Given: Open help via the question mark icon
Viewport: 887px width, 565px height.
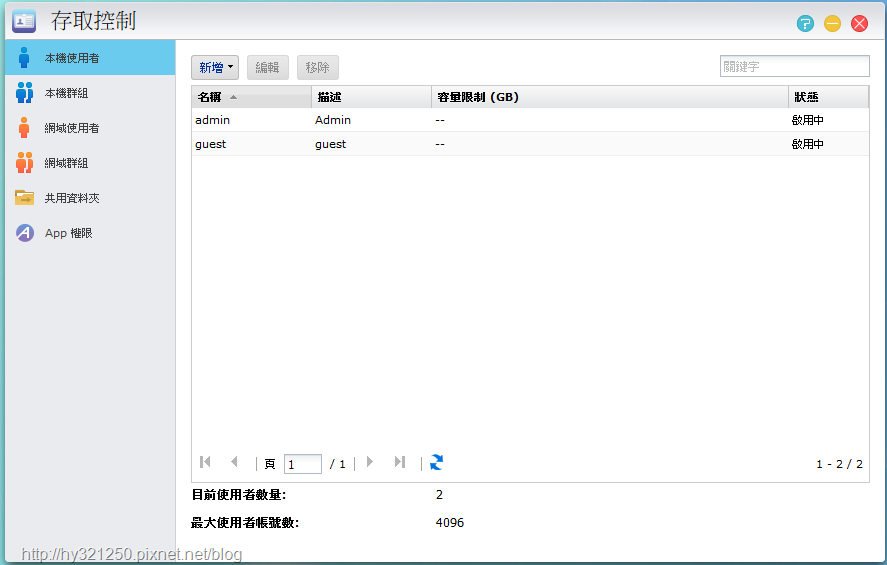Looking at the screenshot, I should [x=805, y=24].
